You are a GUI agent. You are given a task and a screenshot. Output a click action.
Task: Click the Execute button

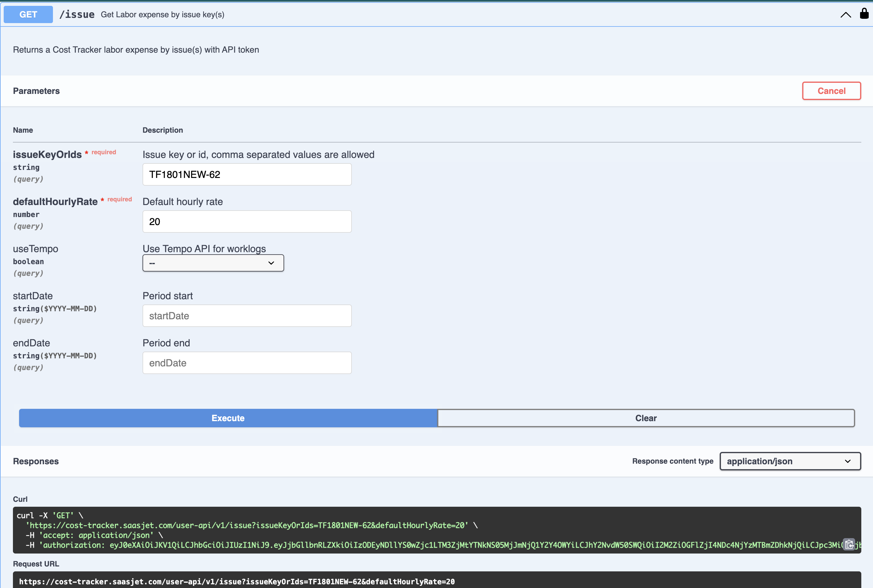tap(228, 418)
